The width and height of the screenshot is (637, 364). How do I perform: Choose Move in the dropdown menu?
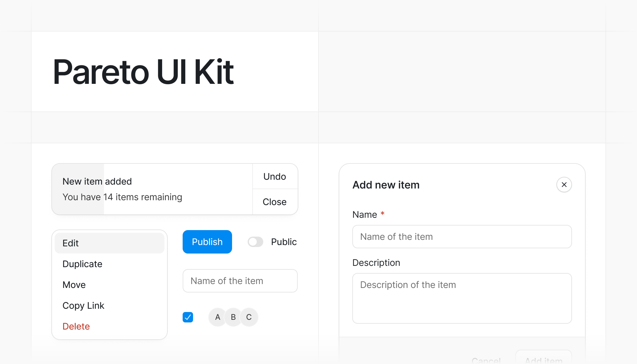pos(74,285)
